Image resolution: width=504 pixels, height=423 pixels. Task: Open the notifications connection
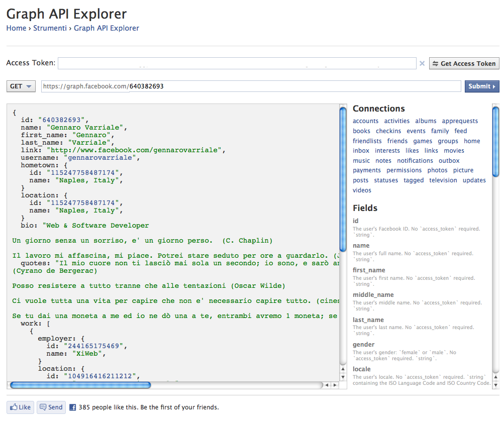[415, 161]
